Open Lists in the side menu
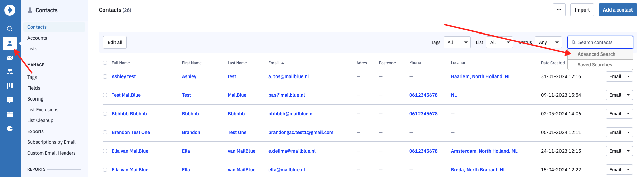Screen dimensions: 644x177 click(32, 49)
